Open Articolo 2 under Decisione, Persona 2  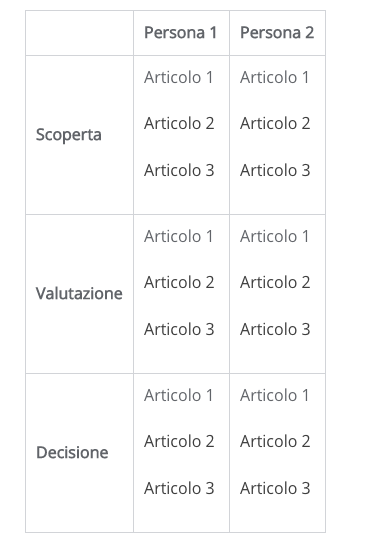click(275, 442)
